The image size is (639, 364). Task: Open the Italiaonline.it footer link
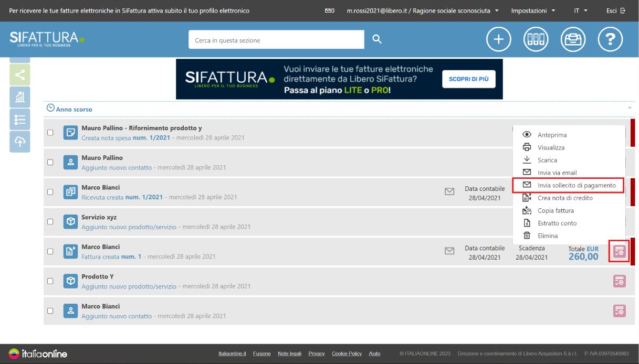point(232,354)
